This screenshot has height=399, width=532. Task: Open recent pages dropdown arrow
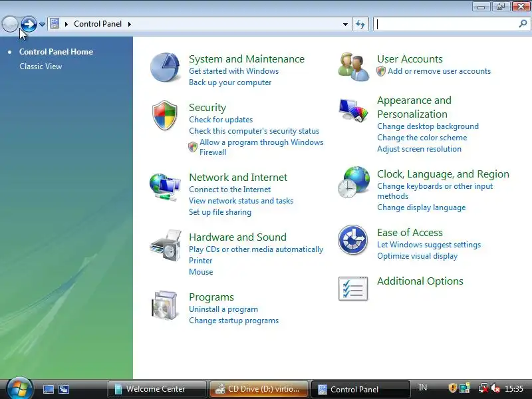click(x=42, y=25)
